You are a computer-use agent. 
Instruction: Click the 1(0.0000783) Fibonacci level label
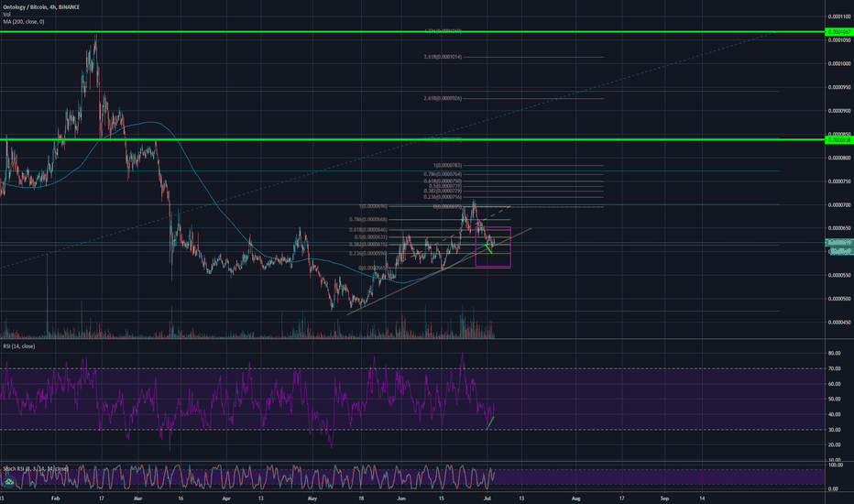pyautogui.click(x=448, y=165)
